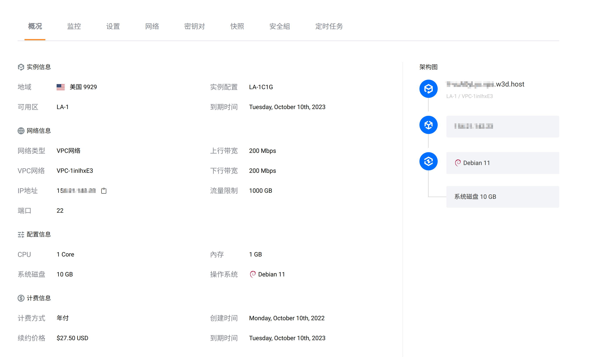Click the blue OS node icon in architecture diagram

pos(428,161)
